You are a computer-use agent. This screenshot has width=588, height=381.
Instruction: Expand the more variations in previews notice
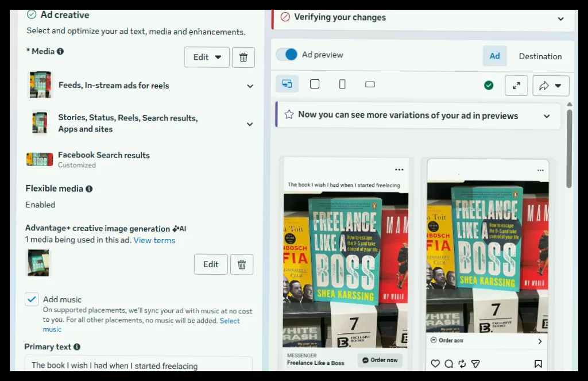coord(547,116)
